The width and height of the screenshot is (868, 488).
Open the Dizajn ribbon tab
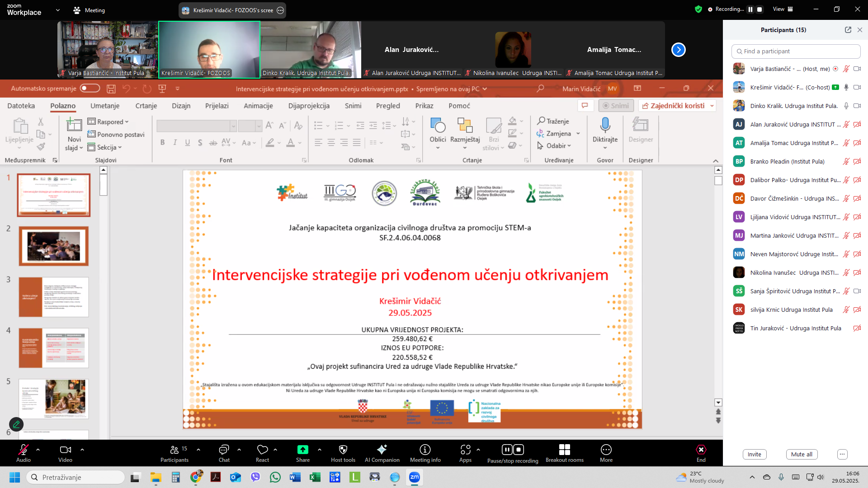181,106
